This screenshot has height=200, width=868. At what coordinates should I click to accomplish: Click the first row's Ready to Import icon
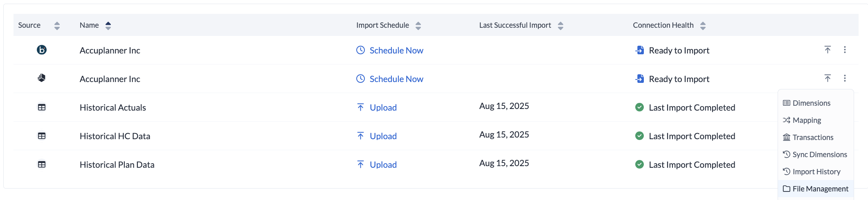pos(640,50)
